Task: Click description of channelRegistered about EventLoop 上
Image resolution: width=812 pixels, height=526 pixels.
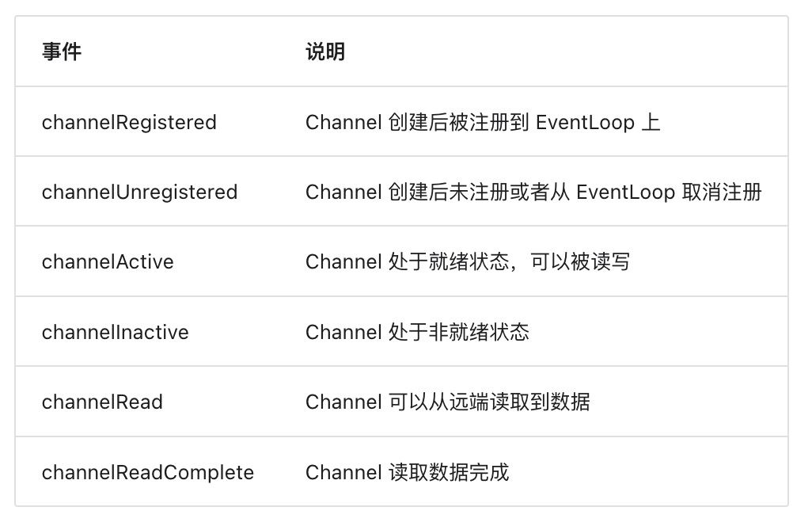Action: pos(483,123)
